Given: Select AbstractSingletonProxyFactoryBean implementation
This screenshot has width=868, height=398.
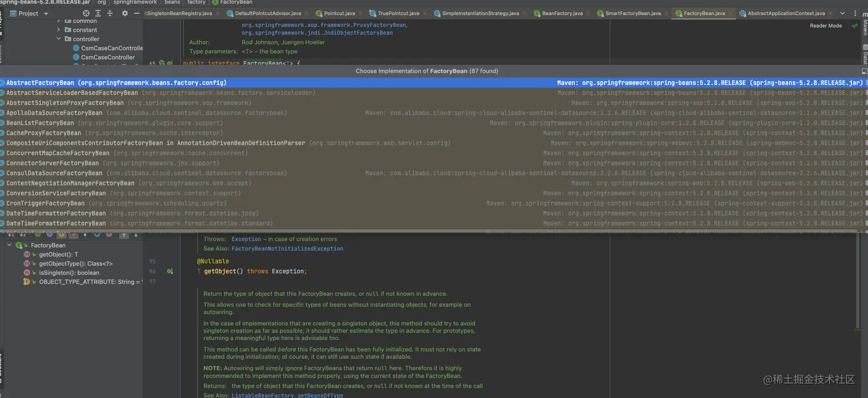Looking at the screenshot, I should pos(434,103).
